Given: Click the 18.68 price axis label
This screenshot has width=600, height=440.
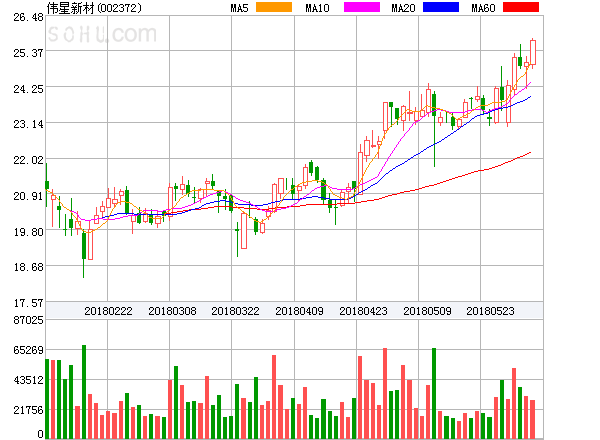Looking at the screenshot, I should [29, 267].
